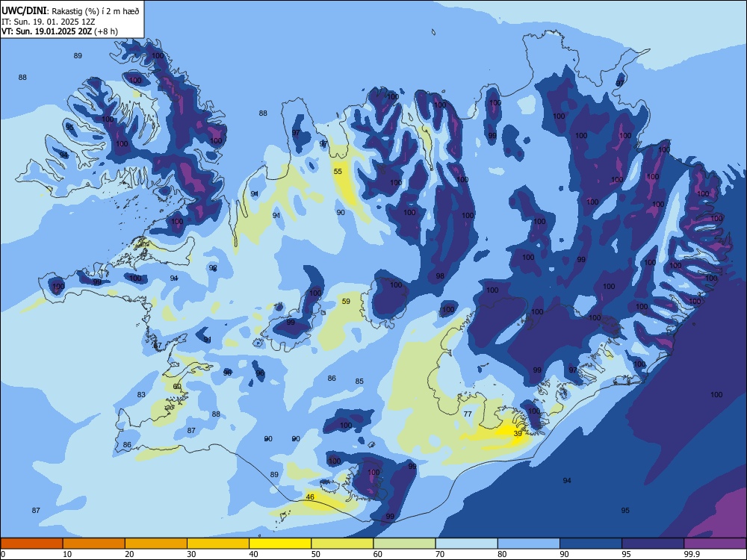Select the bright yellow 40–50 legend swatch
Image resolution: width=747 pixels, height=560 pixels.
280,544
